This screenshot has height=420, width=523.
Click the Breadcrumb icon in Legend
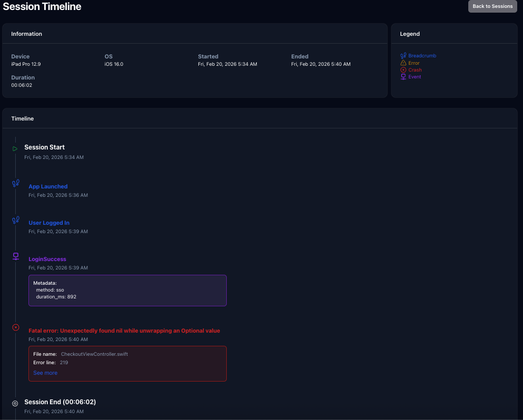click(403, 56)
